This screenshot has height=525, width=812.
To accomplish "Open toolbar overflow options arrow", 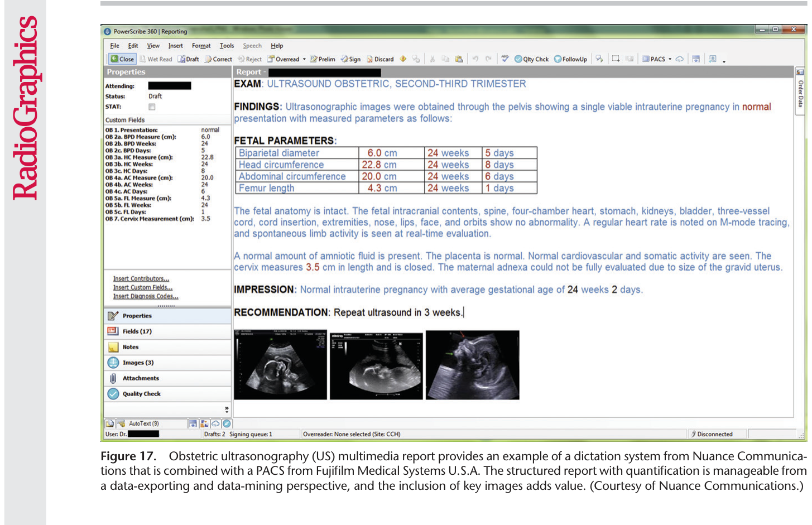I will pos(724,61).
